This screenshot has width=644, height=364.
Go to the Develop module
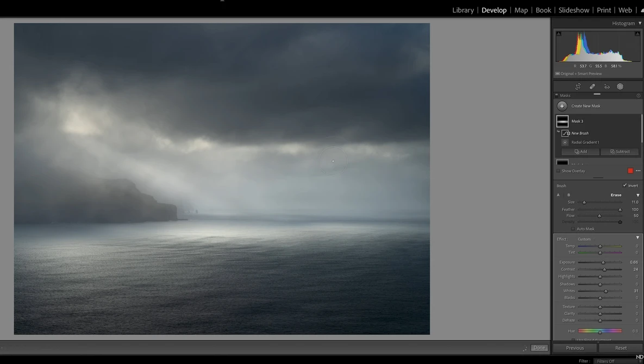(x=494, y=10)
